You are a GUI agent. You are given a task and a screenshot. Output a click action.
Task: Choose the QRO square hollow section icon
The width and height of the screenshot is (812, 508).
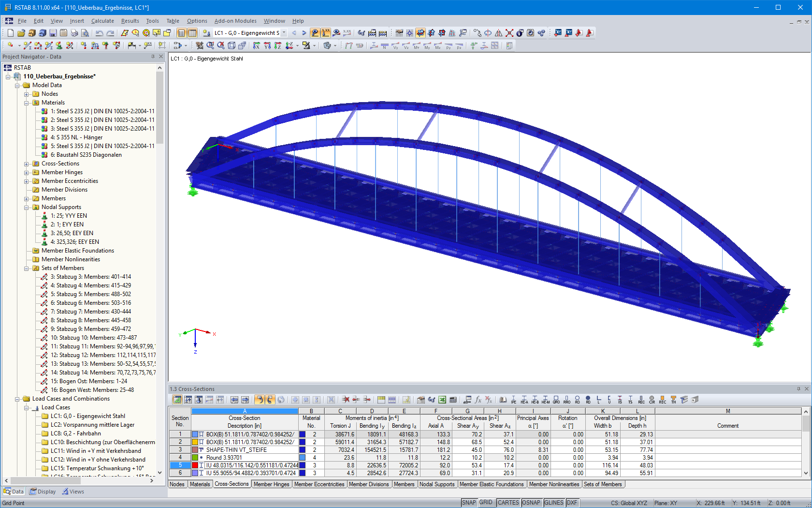[x=556, y=400]
